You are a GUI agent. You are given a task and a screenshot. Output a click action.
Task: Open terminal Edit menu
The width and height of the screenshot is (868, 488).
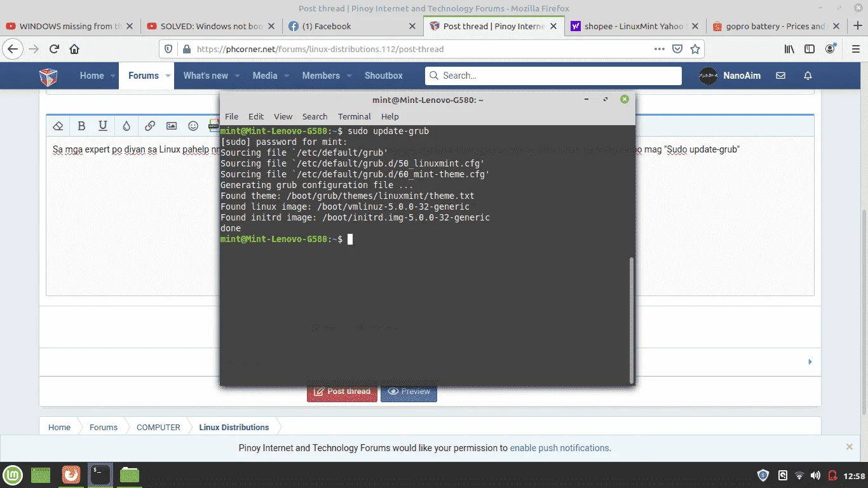point(256,116)
